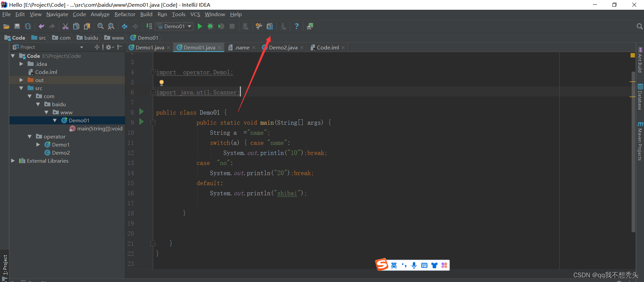Start debugging with the green bug icon

pyautogui.click(x=211, y=26)
